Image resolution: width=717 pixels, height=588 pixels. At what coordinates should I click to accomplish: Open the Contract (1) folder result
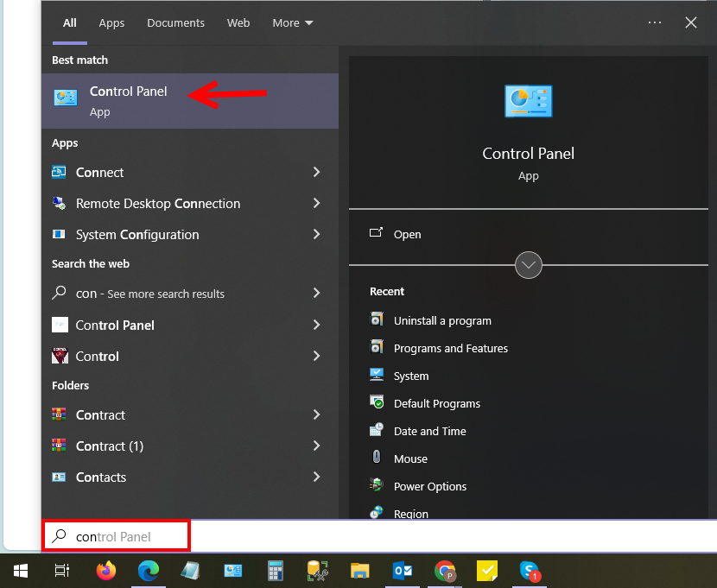(190, 446)
